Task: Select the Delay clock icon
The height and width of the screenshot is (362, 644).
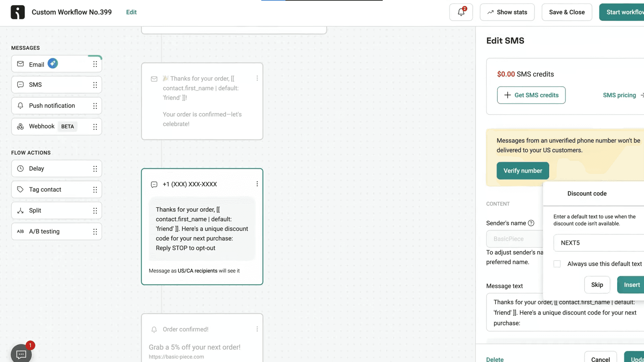Action: (20, 169)
